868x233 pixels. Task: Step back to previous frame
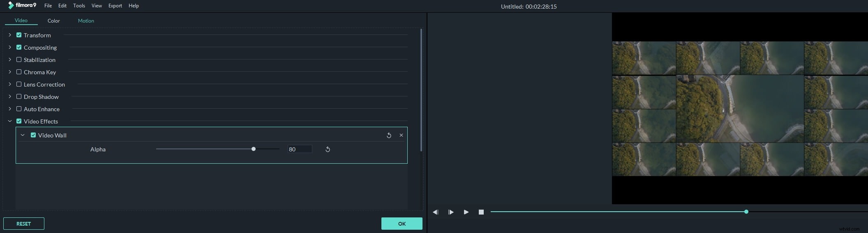click(x=436, y=212)
